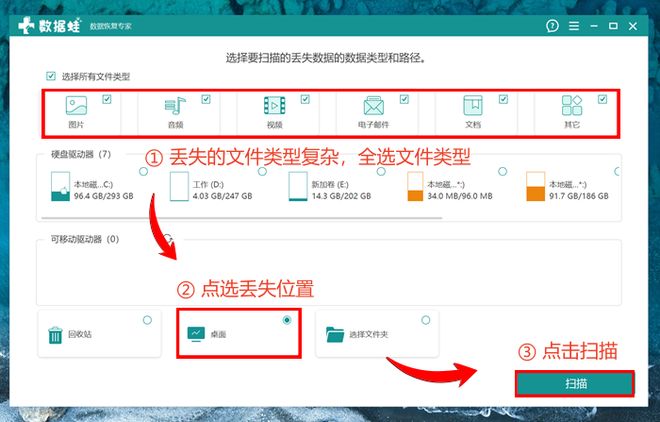Click the 视频 video type icon
Image resolution: width=660 pixels, height=422 pixels.
click(274, 105)
